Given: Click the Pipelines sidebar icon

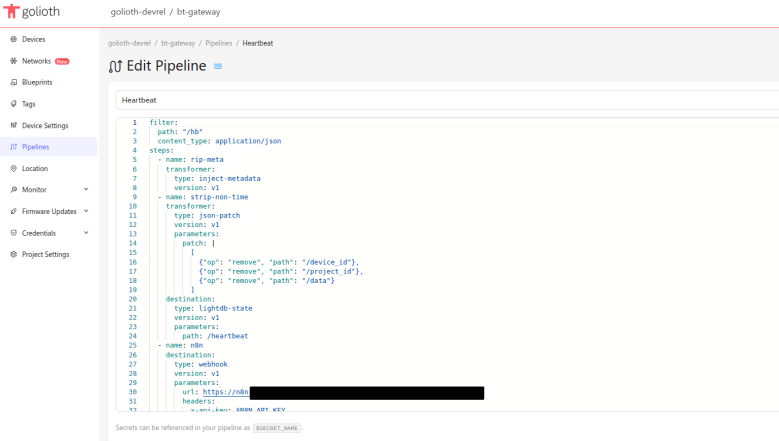Looking at the screenshot, I should 13,147.
